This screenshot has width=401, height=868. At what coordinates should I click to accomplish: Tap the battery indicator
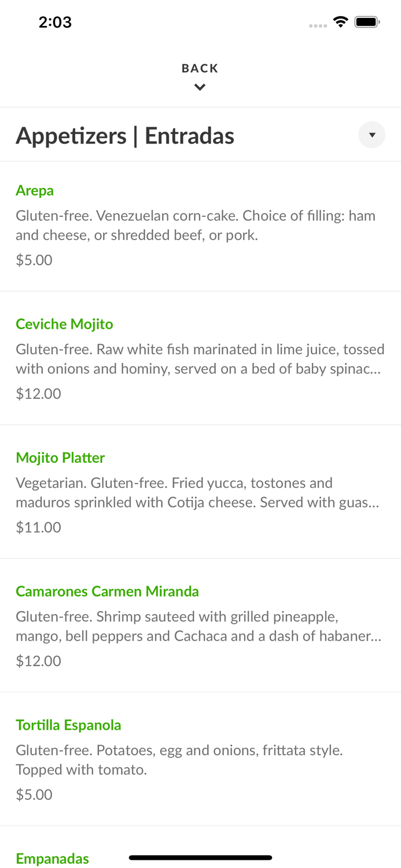pos(367,21)
